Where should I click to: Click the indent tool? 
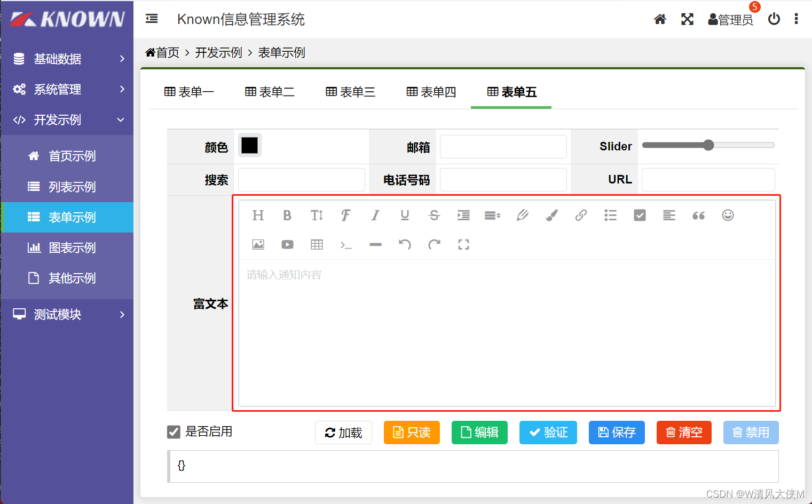463,215
